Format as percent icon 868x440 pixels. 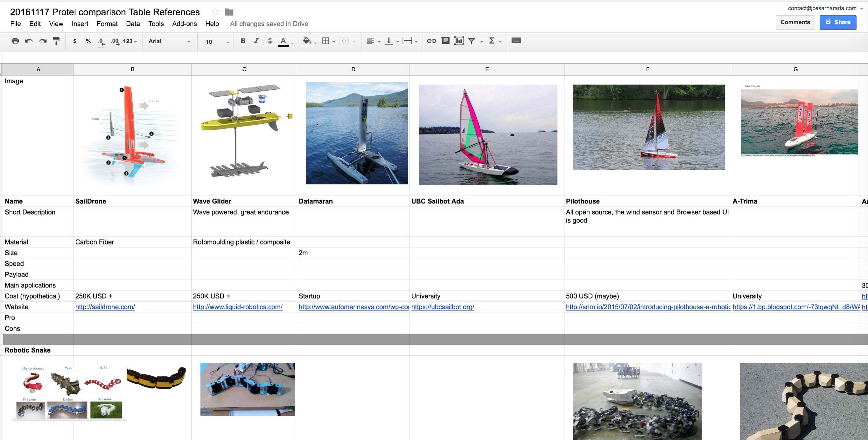(88, 41)
